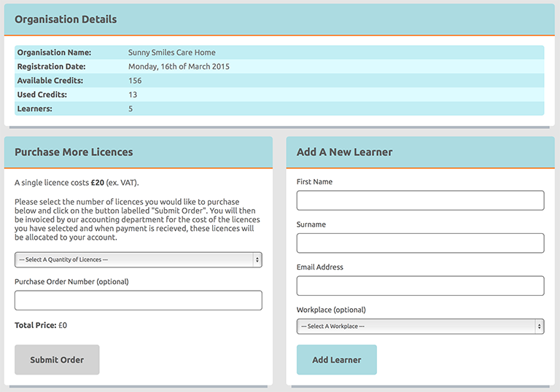Click the Add Learner button

click(x=336, y=360)
